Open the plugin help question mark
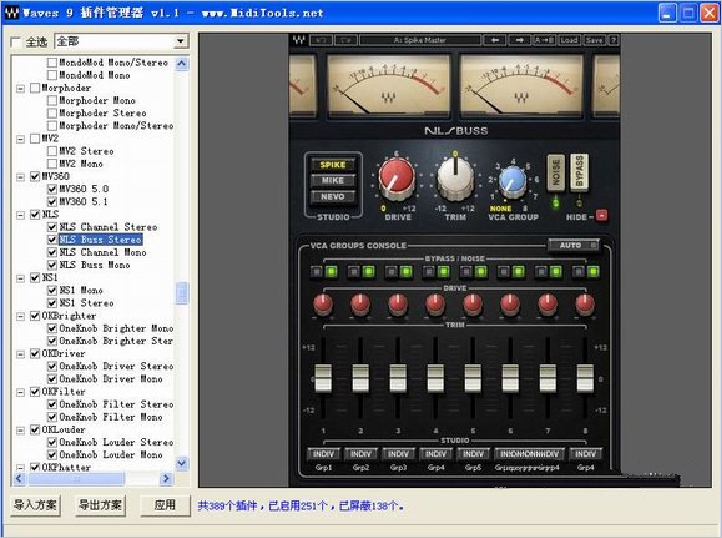The width and height of the screenshot is (722, 538). [613, 41]
